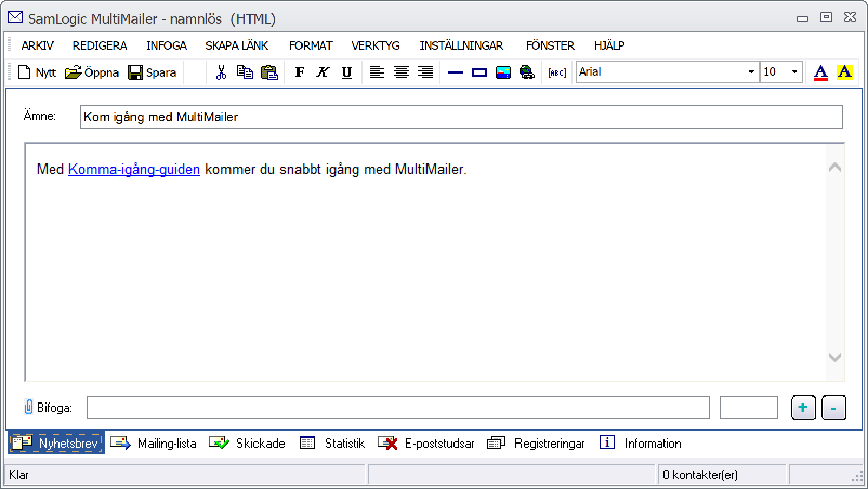
Task: Create a new newsletter with Nytt
Action: point(36,72)
